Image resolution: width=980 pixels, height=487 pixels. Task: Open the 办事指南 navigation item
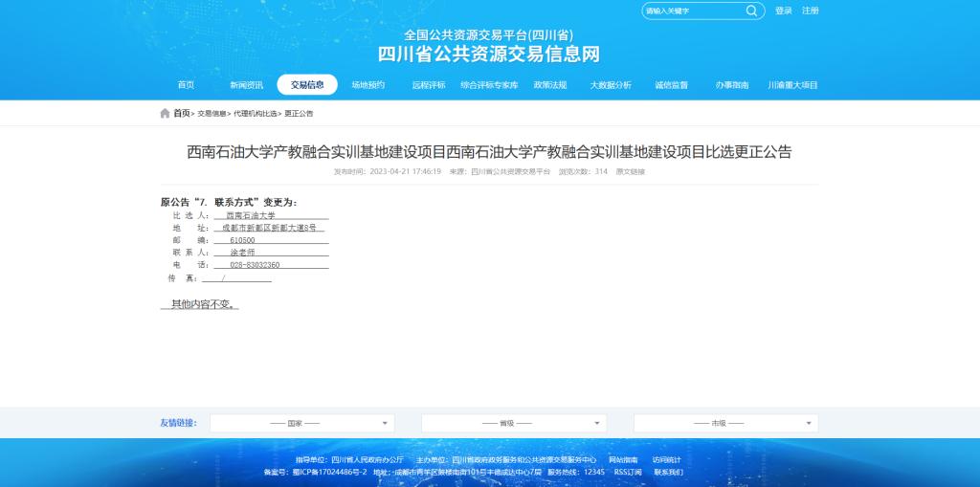732,85
